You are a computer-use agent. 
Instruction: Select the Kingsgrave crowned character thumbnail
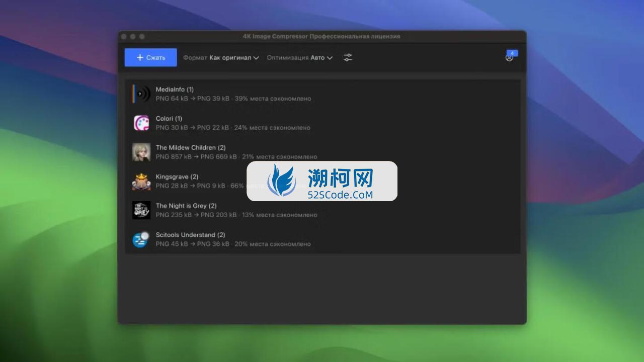click(x=141, y=181)
